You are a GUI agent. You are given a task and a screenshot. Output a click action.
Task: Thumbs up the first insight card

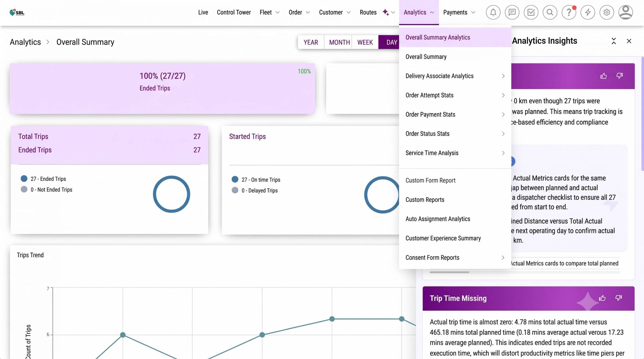click(x=603, y=76)
